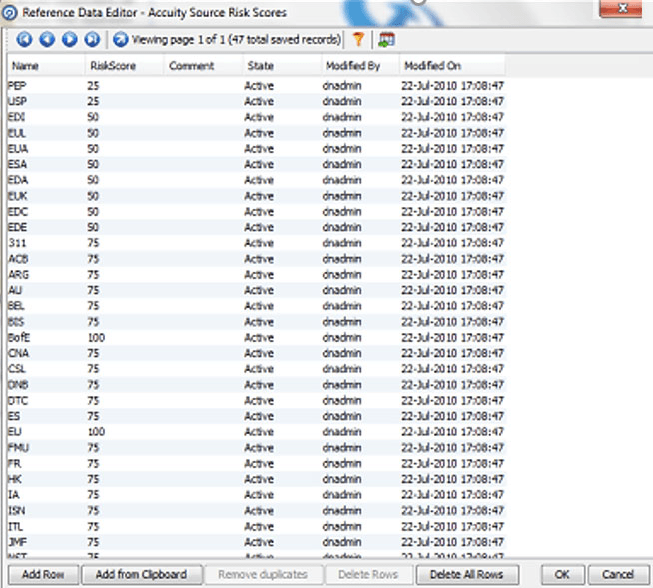Image resolution: width=653 pixels, height=588 pixels.
Task: Click risk score 25 in PEP row
Action: tap(93, 86)
